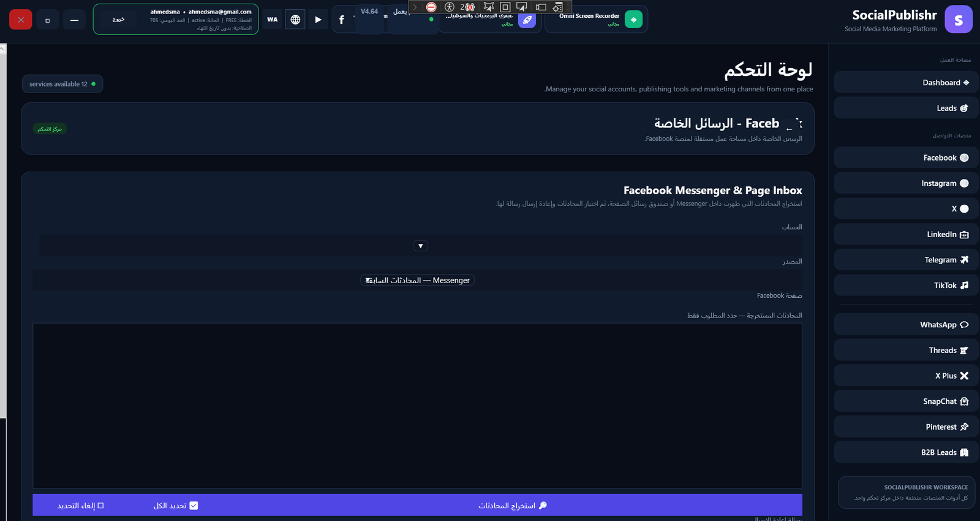
Task: Click the Facebook f icon in top bar
Action: click(x=341, y=20)
